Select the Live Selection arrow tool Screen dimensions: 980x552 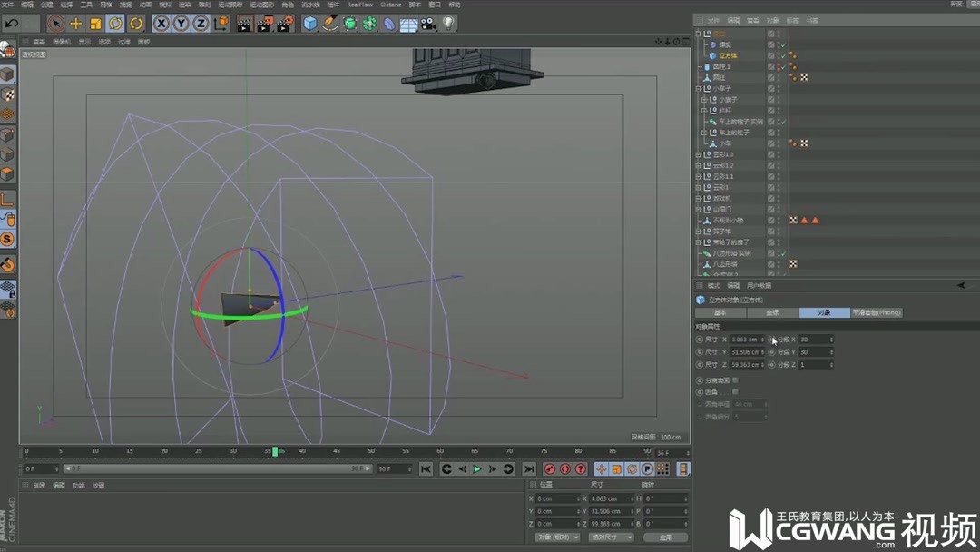point(55,24)
